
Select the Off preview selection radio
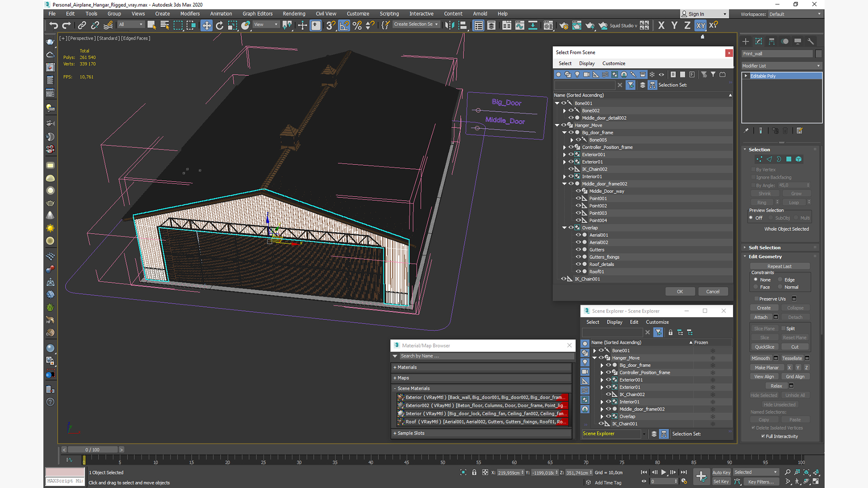pyautogui.click(x=751, y=218)
